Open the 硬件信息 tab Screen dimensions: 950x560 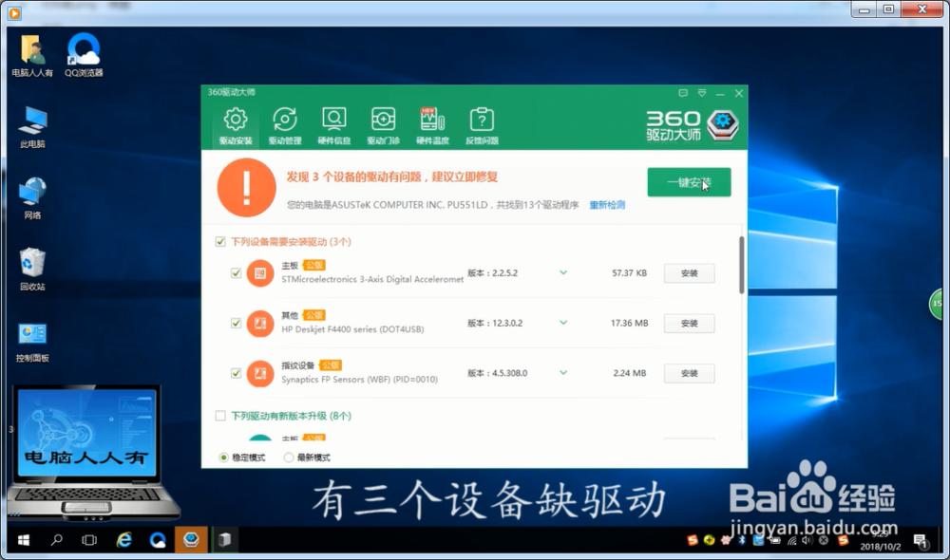(333, 126)
